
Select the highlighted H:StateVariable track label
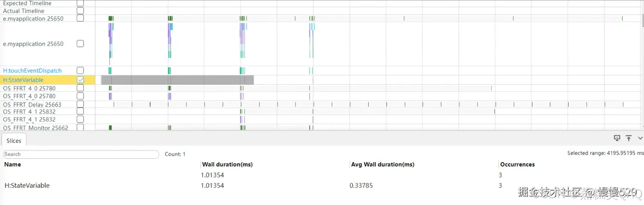[x=23, y=80]
